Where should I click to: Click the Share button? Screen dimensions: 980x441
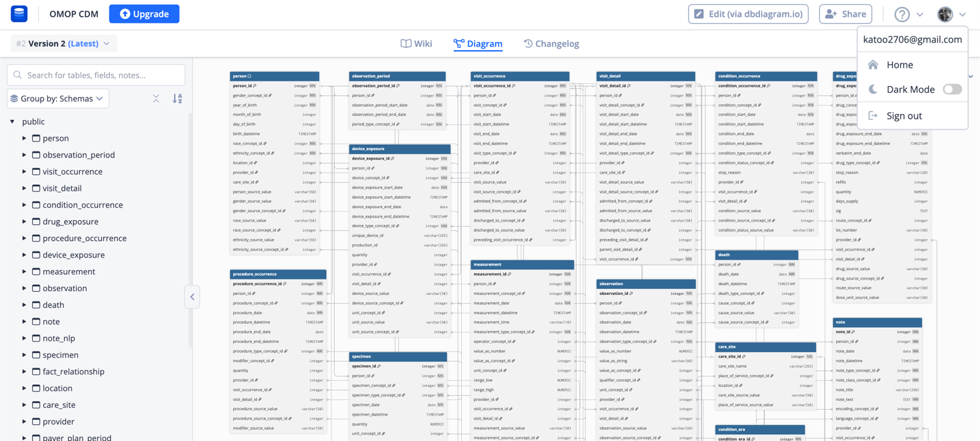(x=845, y=14)
